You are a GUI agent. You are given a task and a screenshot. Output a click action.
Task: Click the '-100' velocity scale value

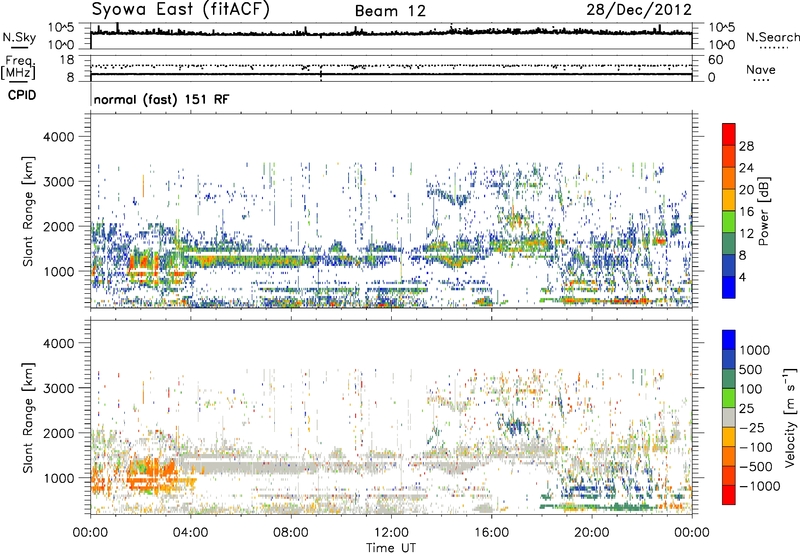756,447
